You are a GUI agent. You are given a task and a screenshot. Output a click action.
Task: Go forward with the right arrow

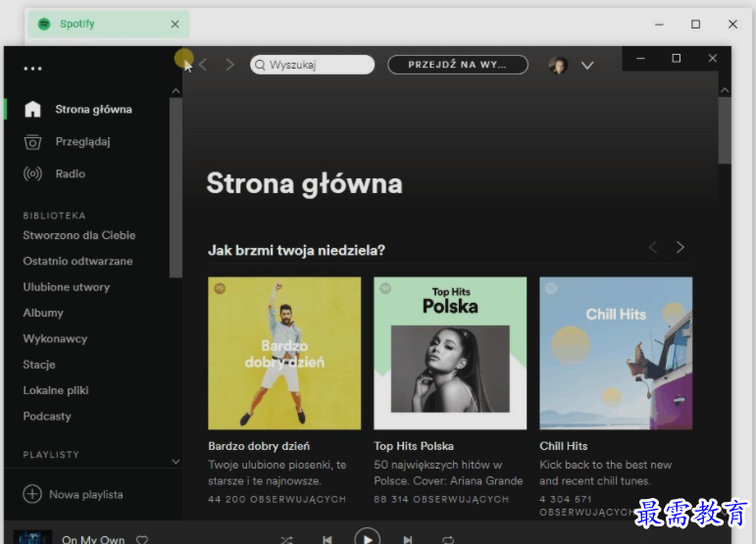230,65
